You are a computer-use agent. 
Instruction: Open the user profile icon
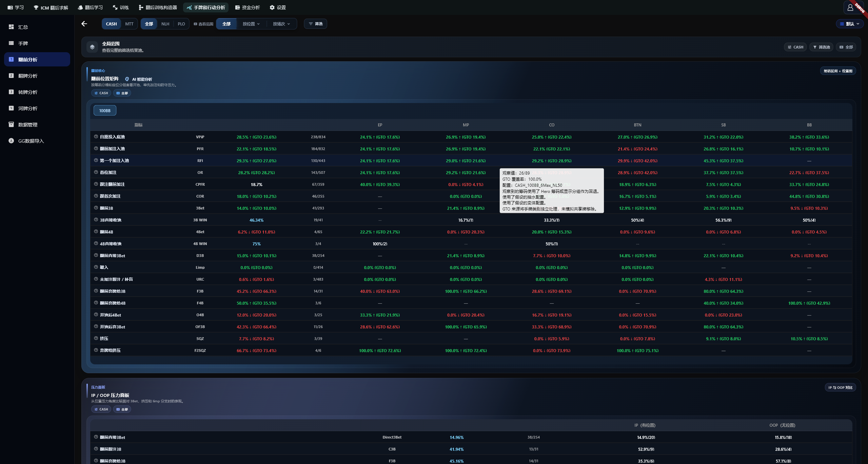point(850,7)
